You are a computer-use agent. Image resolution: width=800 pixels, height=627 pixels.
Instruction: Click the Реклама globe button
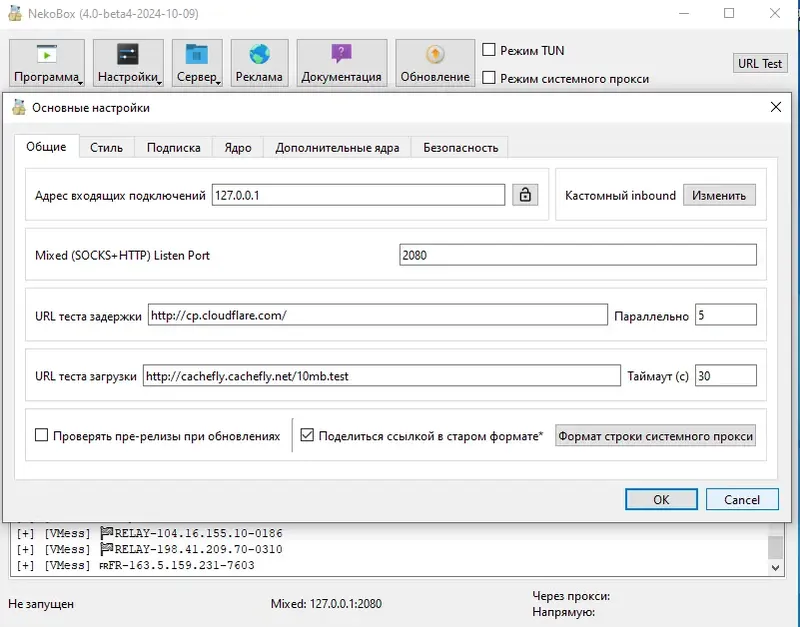[x=259, y=63]
